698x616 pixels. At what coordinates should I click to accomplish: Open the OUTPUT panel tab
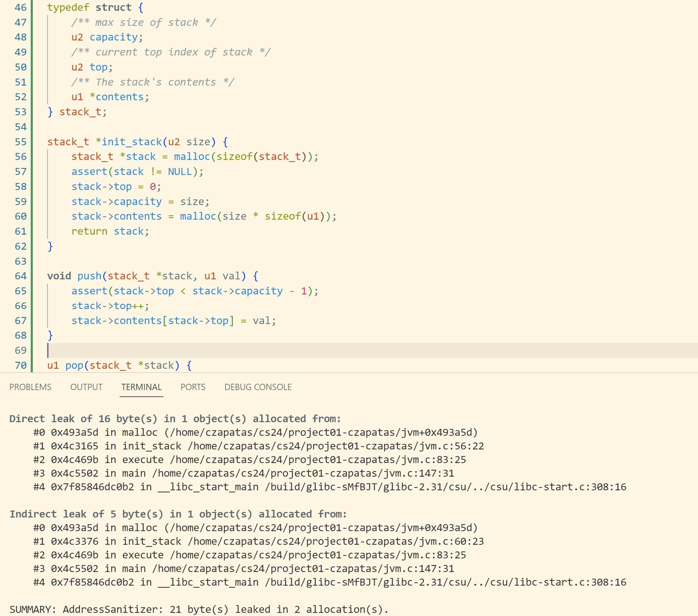(86, 387)
